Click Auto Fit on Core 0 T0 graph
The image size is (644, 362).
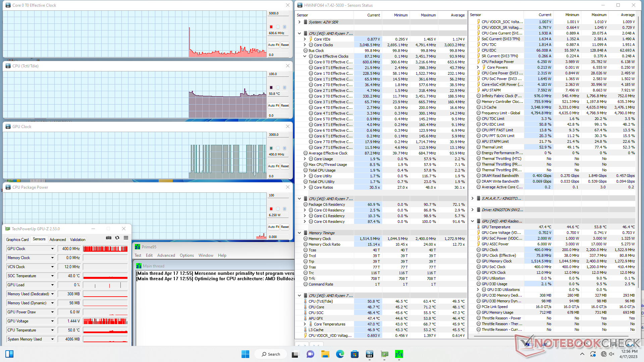pos(273,45)
